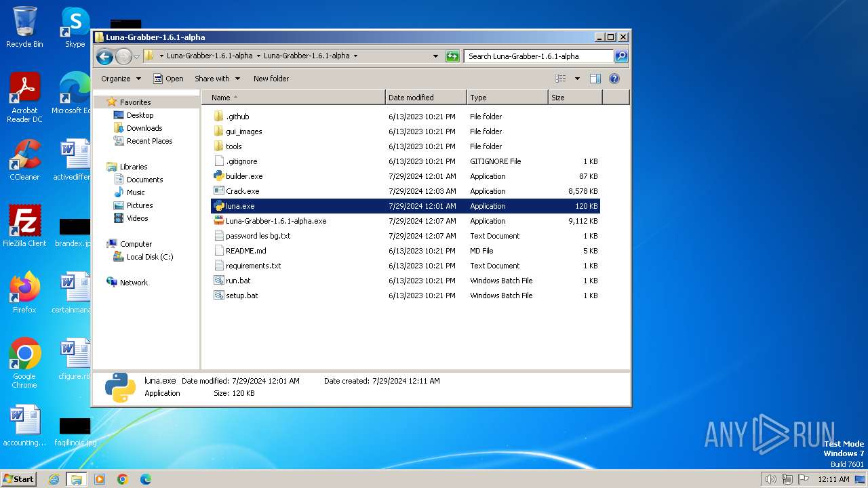Open Google Chrome desktop icon
This screenshot has height=488, width=868.
[24, 363]
